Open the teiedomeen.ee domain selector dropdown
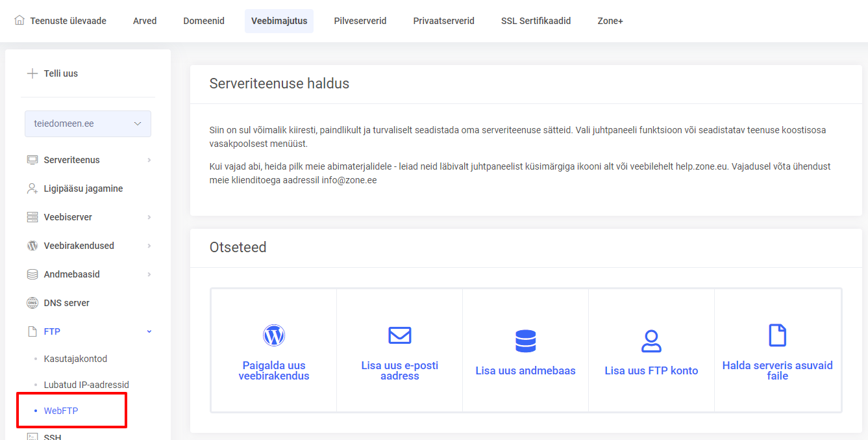The width and height of the screenshot is (868, 440). pyautogui.click(x=88, y=123)
